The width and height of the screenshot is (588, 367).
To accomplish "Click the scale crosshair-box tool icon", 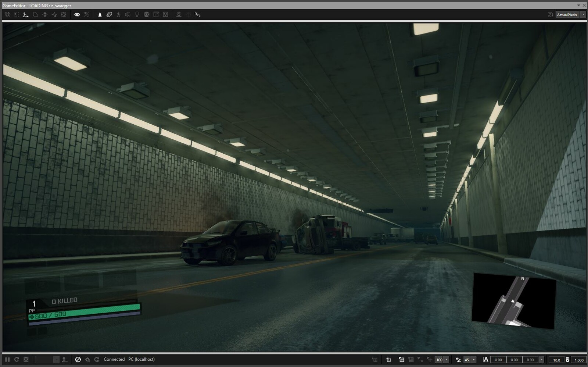I will (x=45, y=15).
